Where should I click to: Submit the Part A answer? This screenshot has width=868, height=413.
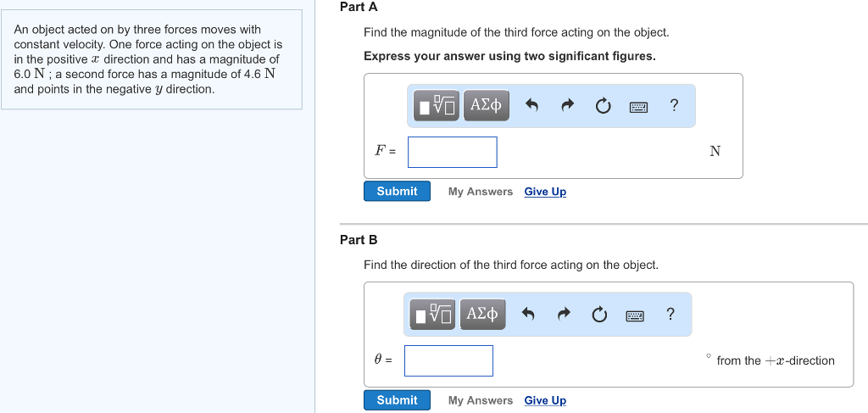click(397, 192)
